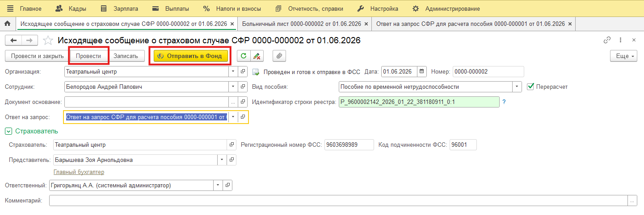Click the Идентификатор строки реестра field
644x215 pixels.
(x=419, y=102)
